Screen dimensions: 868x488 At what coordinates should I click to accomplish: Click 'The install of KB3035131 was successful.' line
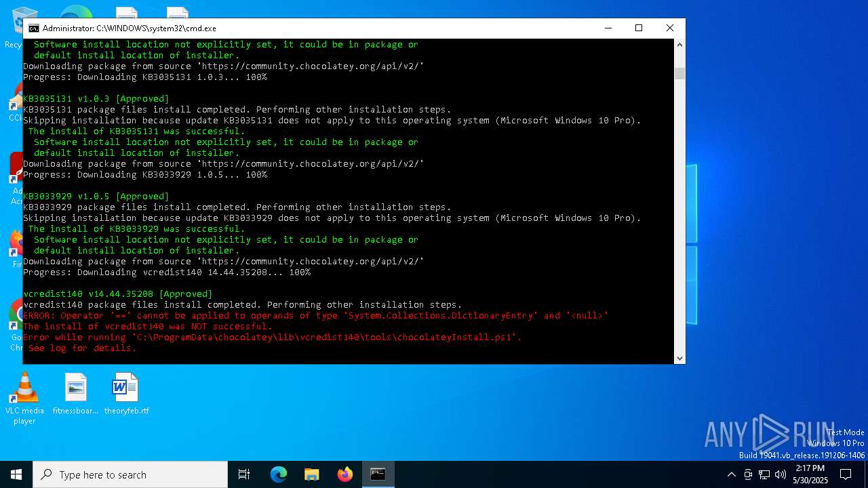(136, 131)
